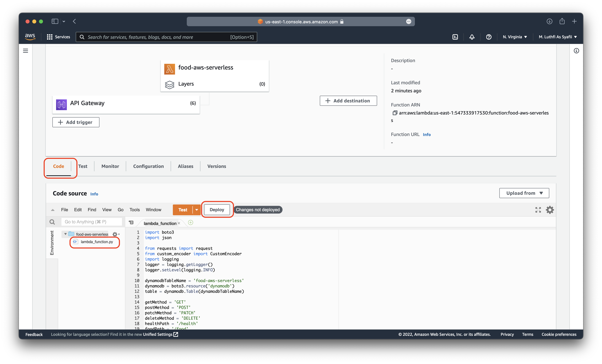The height and width of the screenshot is (364, 602).
Task: Click the AWS logo home icon
Action: coord(30,37)
